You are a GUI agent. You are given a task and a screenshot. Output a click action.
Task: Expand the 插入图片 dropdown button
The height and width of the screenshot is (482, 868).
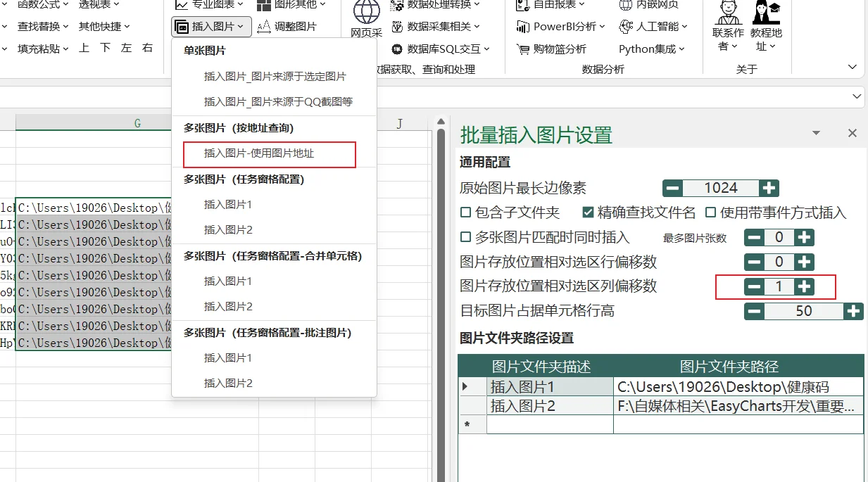(x=211, y=27)
